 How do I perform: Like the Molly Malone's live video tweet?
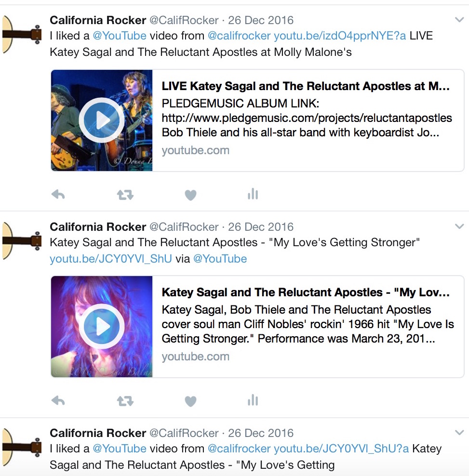click(190, 195)
